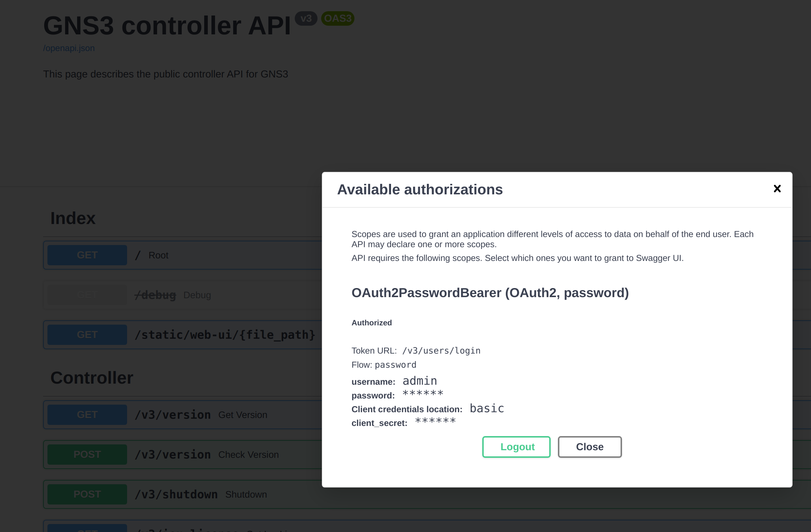Select the GET method badge on the Root endpoint
This screenshot has width=811, height=532.
(87, 255)
